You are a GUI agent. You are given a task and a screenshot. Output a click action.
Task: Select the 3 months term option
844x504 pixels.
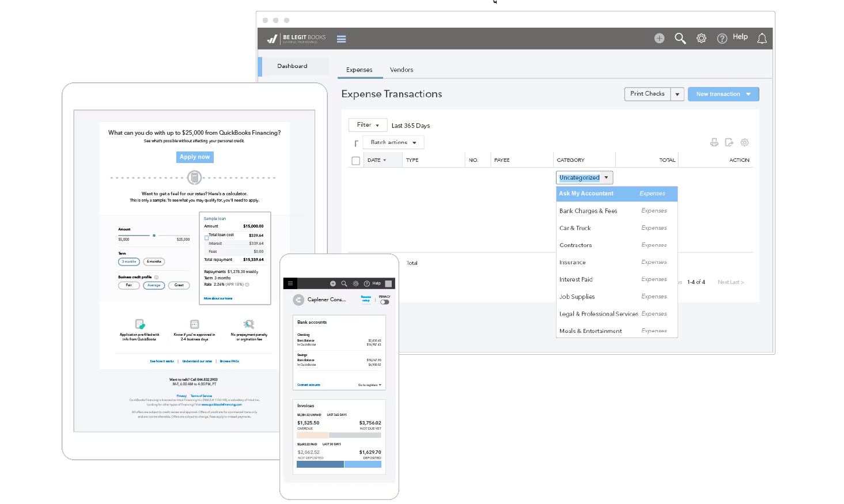click(x=129, y=262)
